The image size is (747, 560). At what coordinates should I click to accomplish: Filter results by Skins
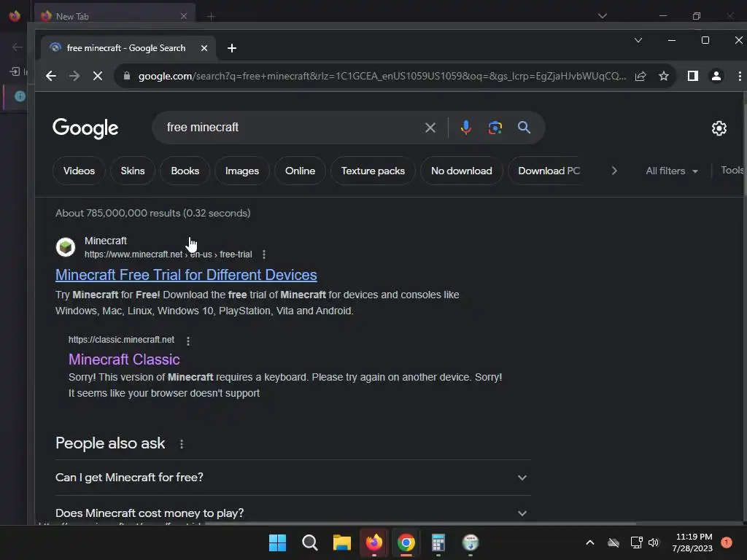[133, 171]
